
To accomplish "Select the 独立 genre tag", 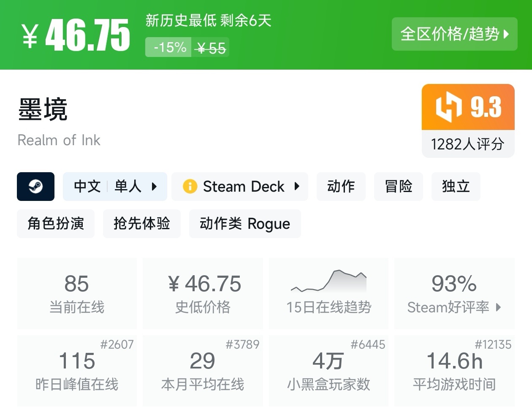I will point(456,186).
